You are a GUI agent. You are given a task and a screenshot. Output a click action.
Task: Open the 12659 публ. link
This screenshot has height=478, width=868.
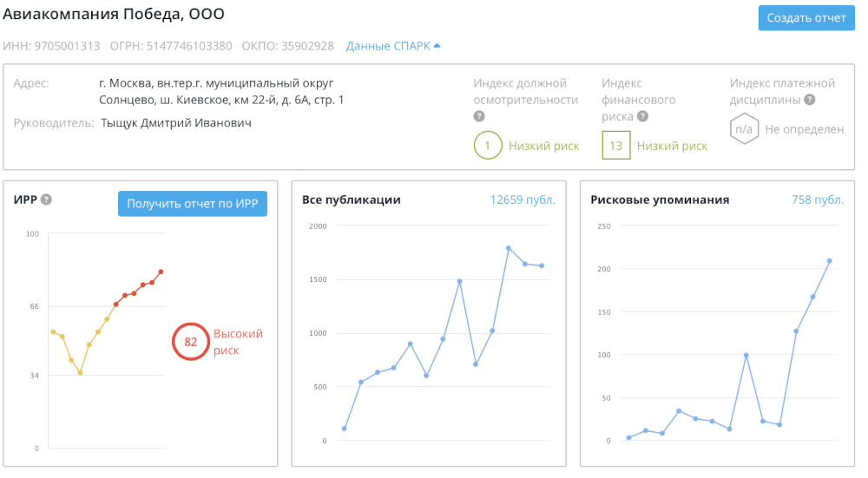523,200
